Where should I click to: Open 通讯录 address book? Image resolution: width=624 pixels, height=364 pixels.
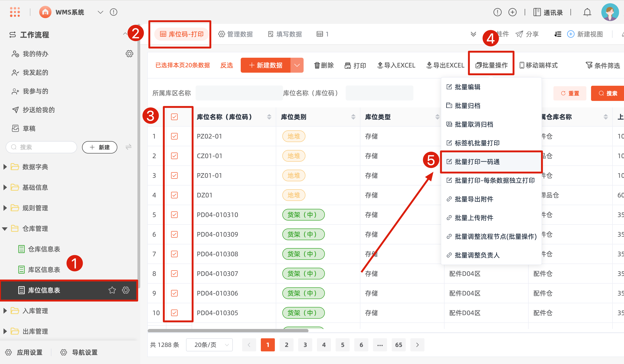[548, 12]
